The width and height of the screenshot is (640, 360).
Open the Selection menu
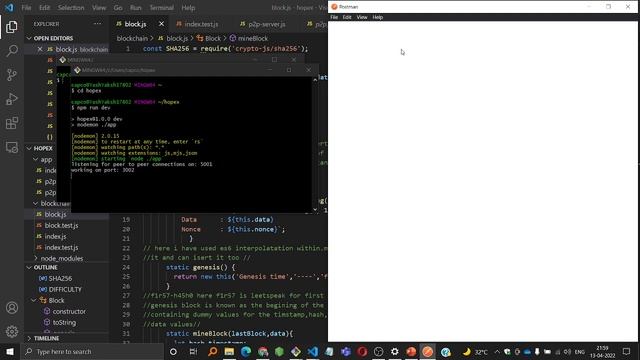[71, 8]
